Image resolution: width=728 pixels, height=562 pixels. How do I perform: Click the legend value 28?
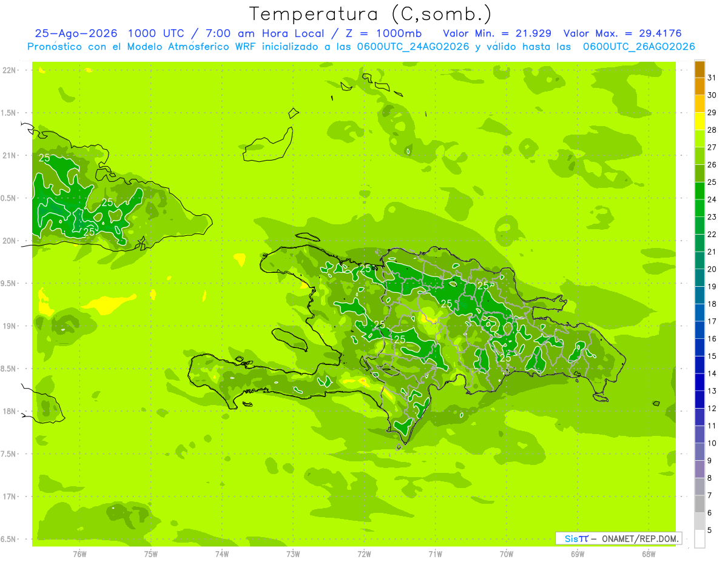pyautogui.click(x=712, y=130)
